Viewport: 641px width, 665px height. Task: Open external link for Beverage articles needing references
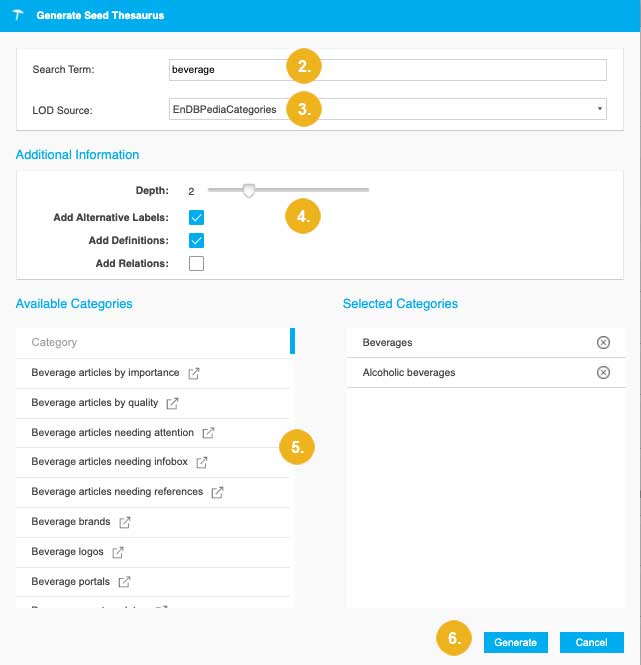tap(217, 492)
